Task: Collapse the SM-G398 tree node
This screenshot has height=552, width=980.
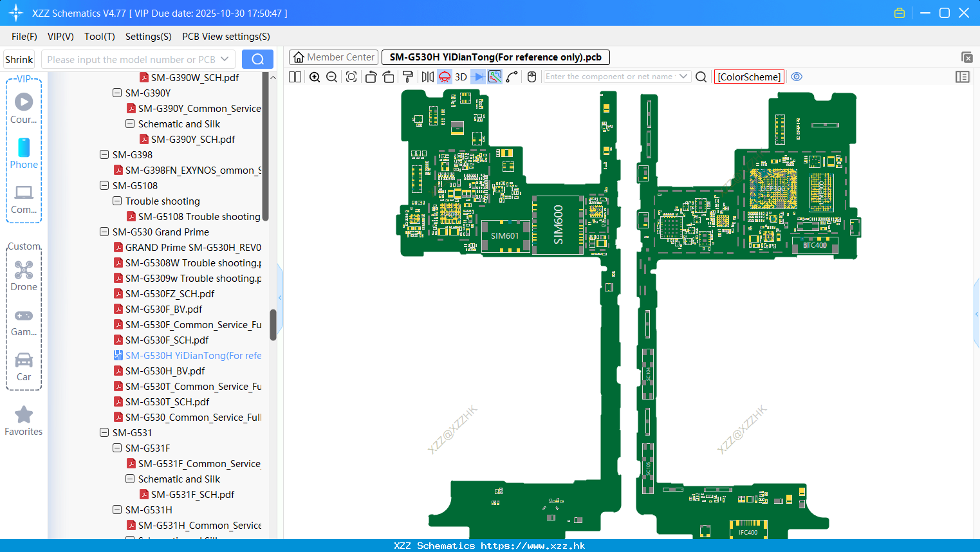Action: point(104,154)
